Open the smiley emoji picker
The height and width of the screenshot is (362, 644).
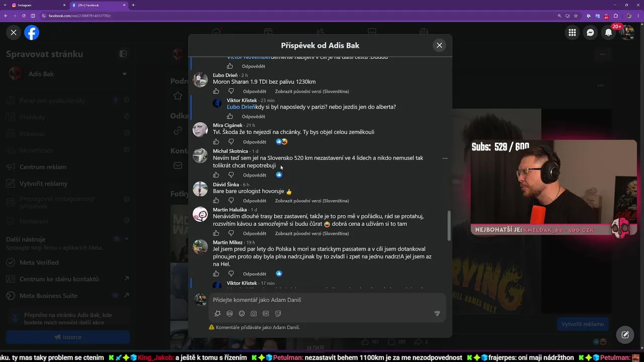pos(242,314)
